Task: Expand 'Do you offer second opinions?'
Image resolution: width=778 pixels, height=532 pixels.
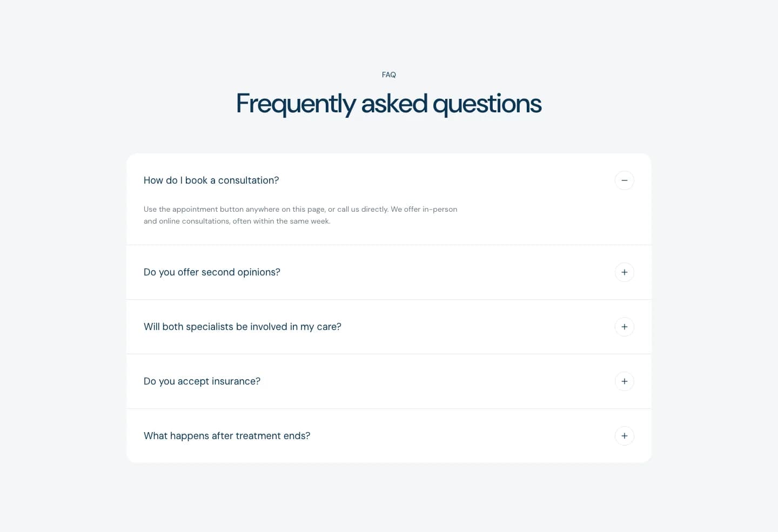Action: click(388, 272)
